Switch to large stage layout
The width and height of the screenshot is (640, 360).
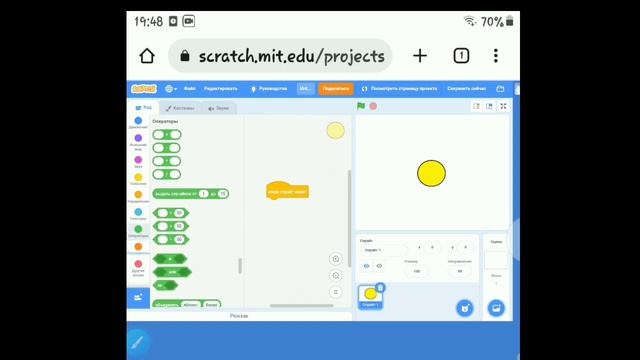[x=489, y=106]
